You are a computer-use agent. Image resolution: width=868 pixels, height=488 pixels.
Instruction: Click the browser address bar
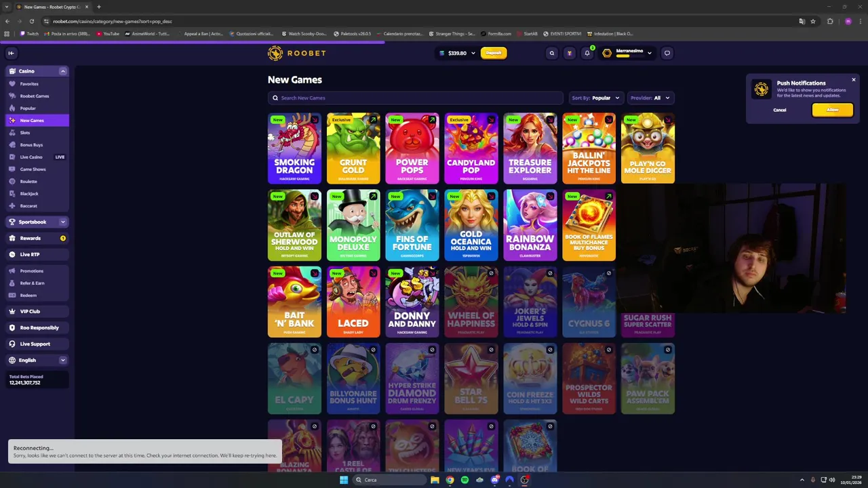420,21
